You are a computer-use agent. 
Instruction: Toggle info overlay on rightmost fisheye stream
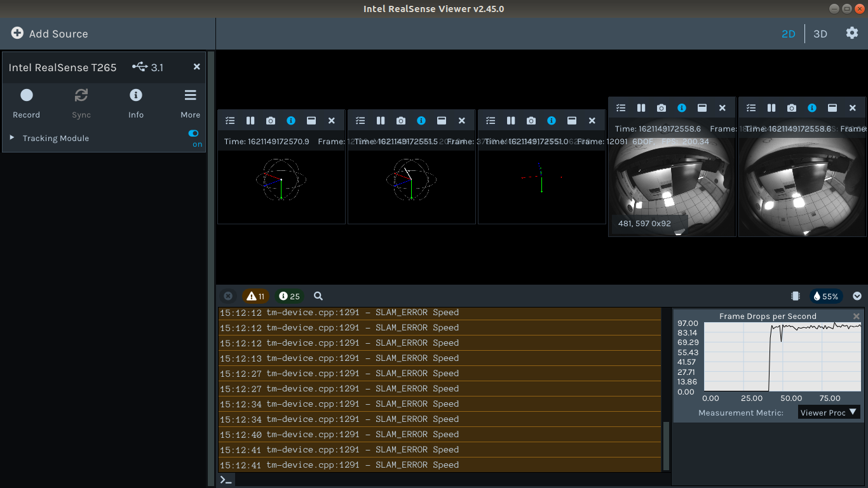coord(812,108)
